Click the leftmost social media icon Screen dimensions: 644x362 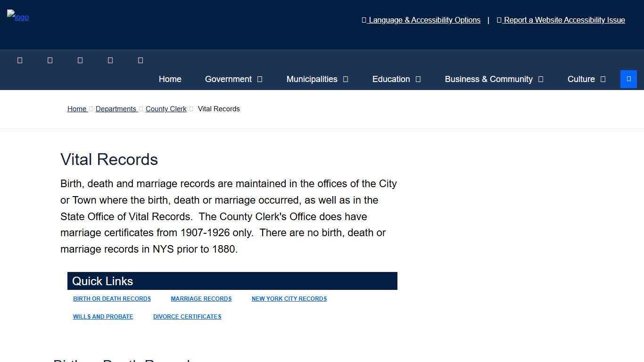(x=20, y=60)
